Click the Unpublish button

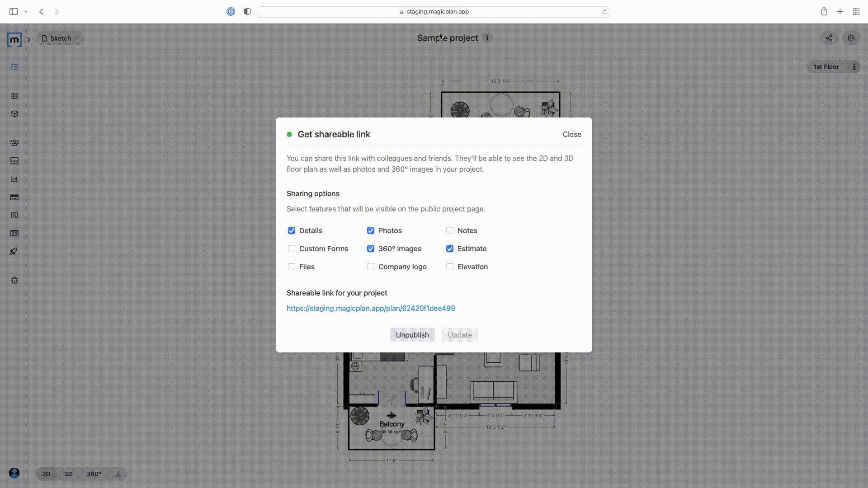[412, 335]
